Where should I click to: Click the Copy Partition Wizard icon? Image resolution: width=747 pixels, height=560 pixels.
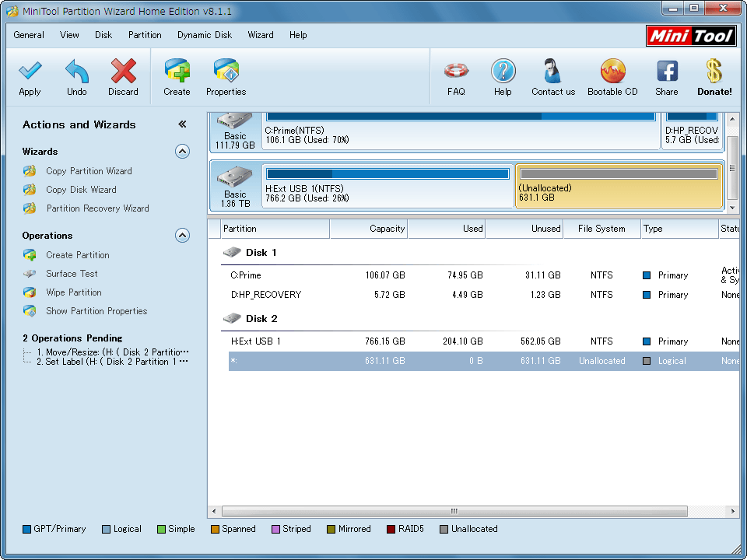pos(30,171)
